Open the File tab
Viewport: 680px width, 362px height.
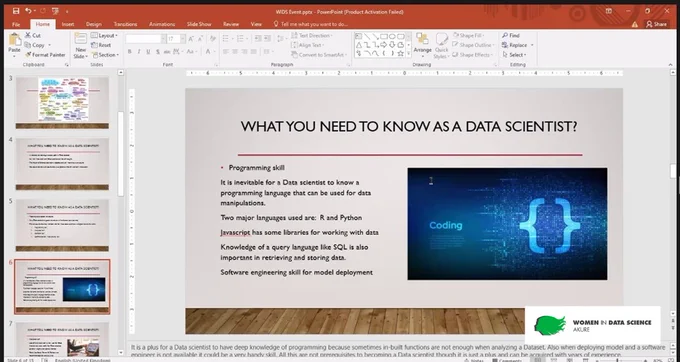[x=16, y=24]
